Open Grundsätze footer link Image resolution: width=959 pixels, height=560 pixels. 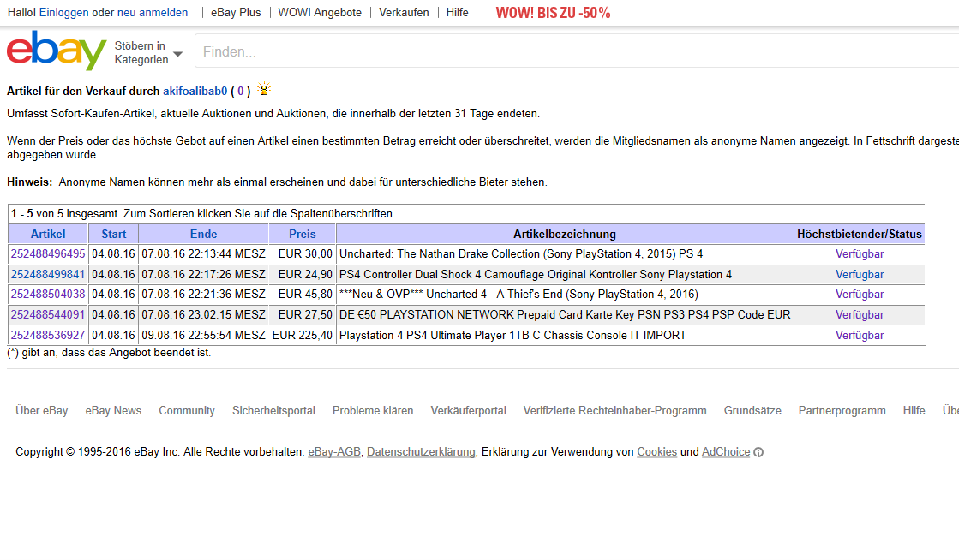pyautogui.click(x=752, y=411)
